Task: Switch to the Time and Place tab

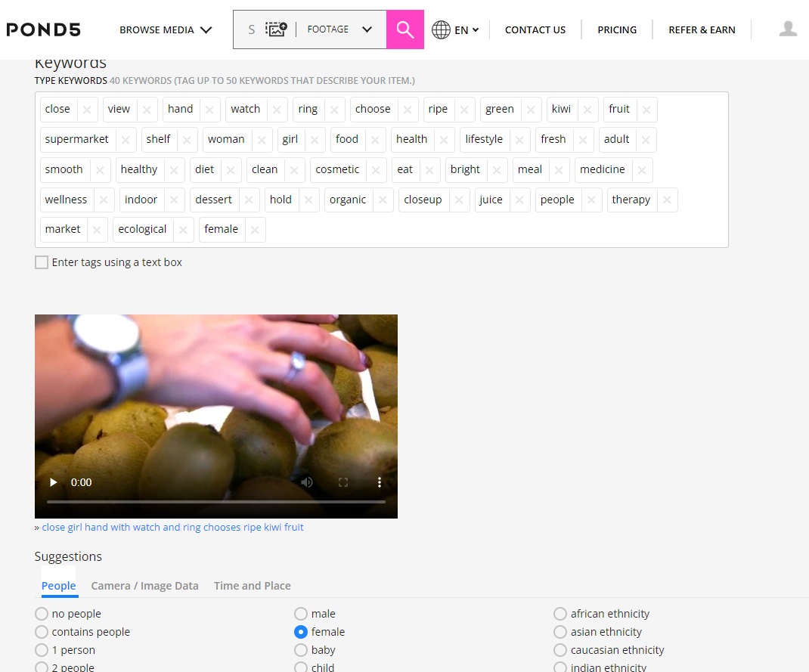Action: 252,586
